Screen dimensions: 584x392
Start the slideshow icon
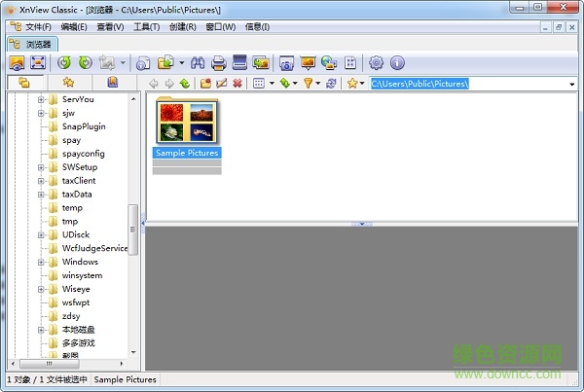click(x=308, y=62)
